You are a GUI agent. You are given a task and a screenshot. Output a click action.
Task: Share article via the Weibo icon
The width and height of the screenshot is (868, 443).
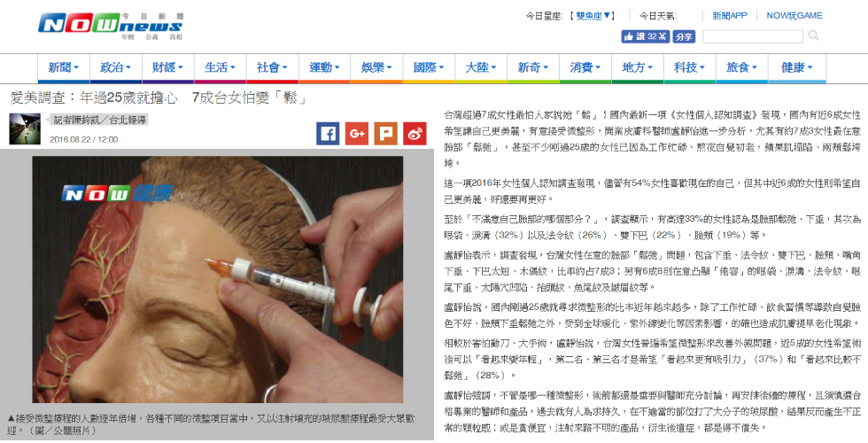point(415,134)
